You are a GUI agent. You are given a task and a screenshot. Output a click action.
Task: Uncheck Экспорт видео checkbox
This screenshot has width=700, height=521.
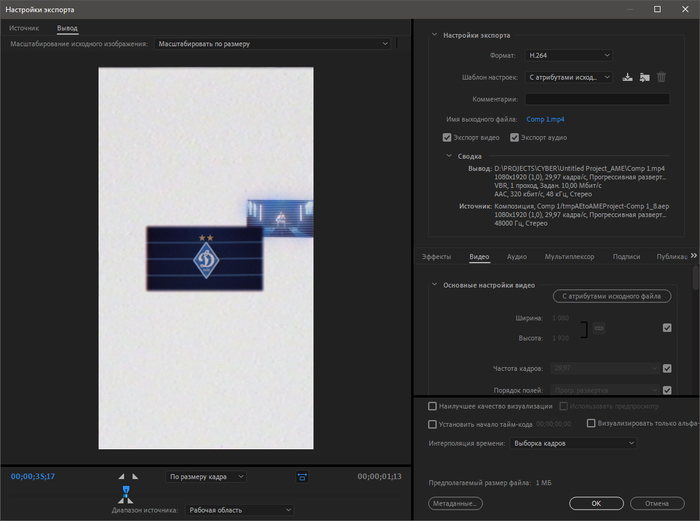point(447,137)
